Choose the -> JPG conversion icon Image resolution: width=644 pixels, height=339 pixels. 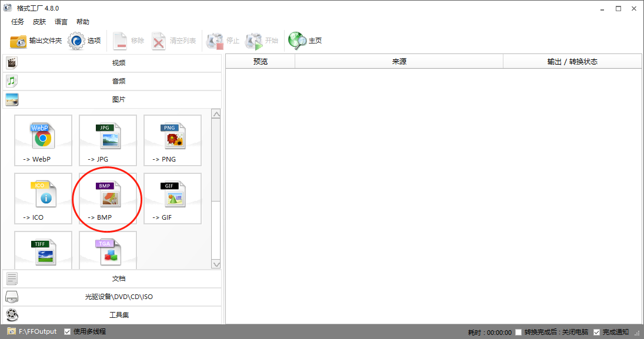coord(108,140)
